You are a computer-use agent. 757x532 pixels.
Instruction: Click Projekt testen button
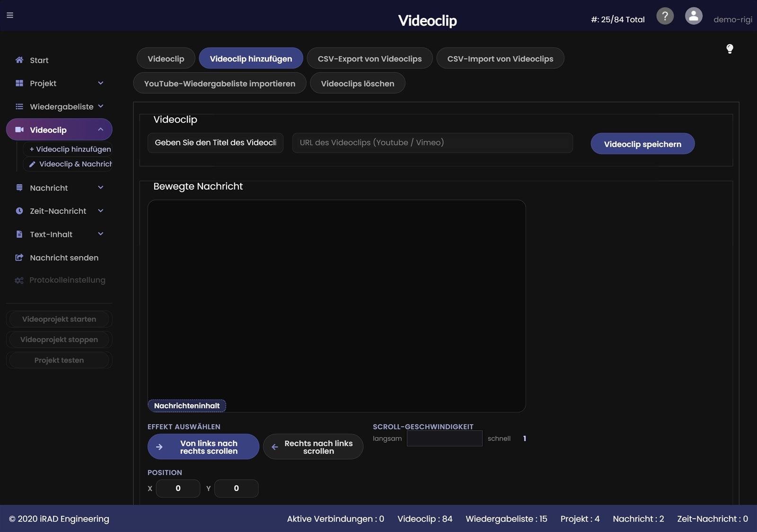[59, 360]
